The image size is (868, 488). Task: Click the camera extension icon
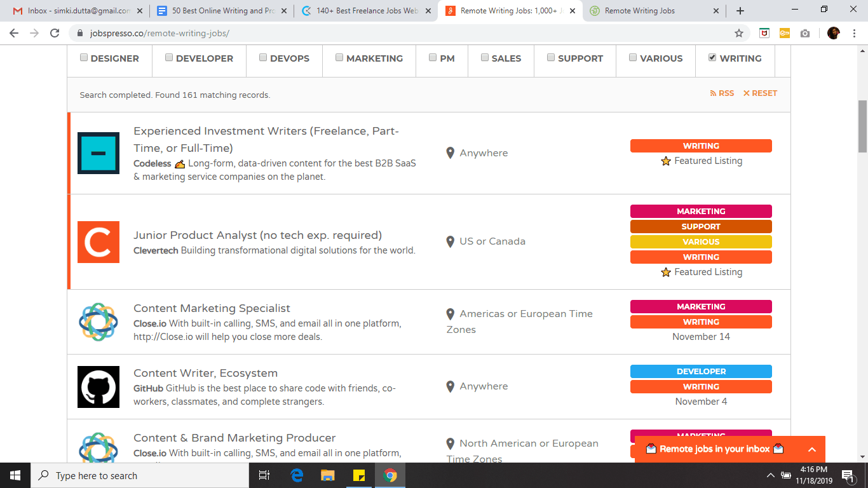pos(805,33)
